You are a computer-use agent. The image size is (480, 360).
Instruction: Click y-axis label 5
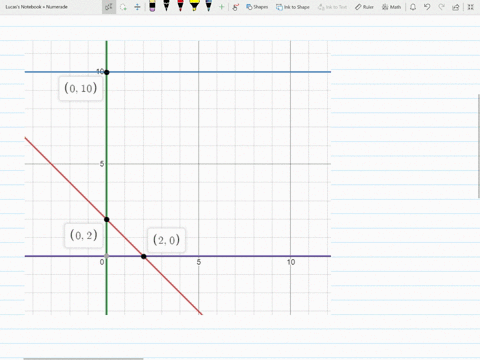(x=102, y=164)
